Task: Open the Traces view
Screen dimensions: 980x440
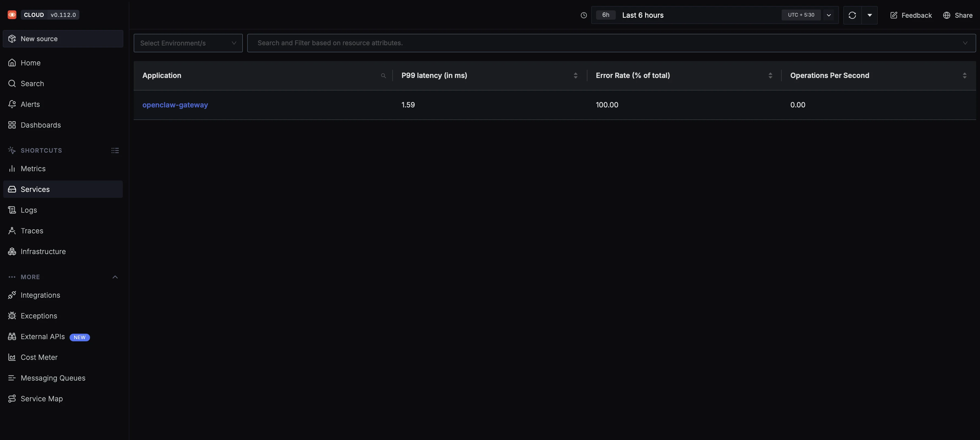Action: point(32,230)
